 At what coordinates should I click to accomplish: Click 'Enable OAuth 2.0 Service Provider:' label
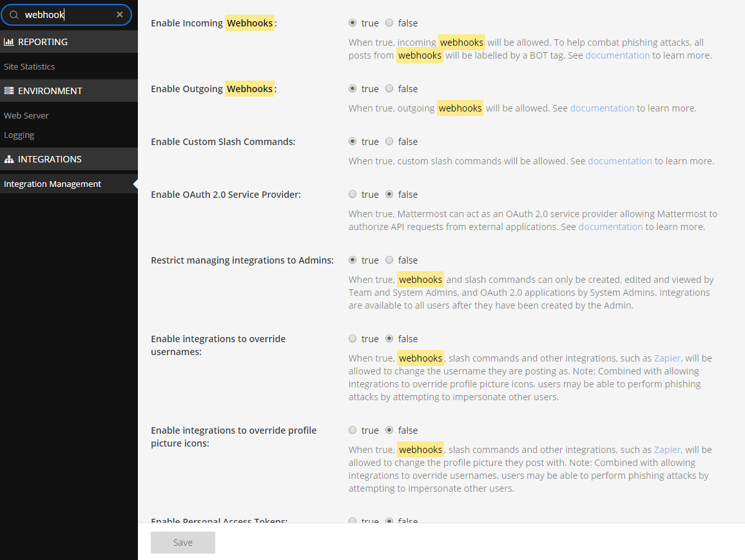(226, 194)
